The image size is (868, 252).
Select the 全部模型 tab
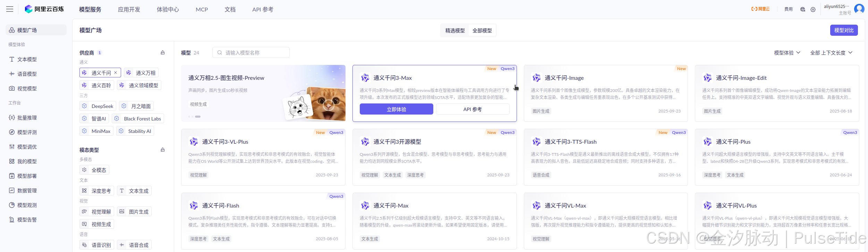(482, 31)
